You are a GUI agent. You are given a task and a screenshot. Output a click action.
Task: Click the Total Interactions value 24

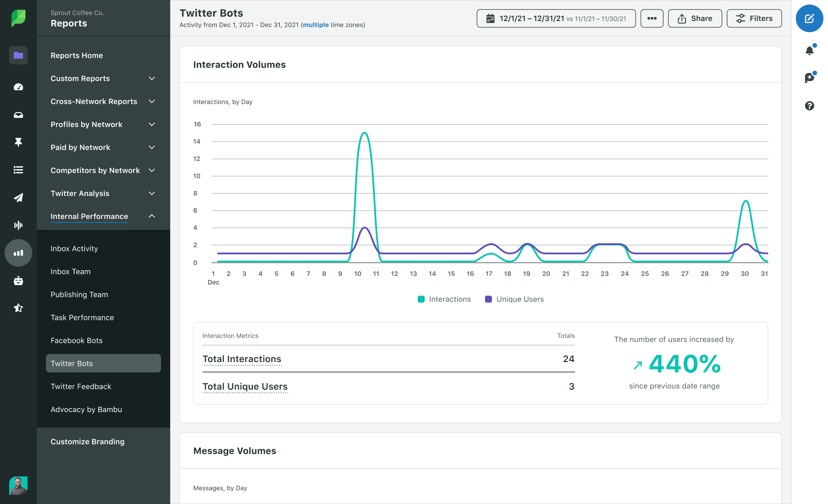[x=568, y=359]
